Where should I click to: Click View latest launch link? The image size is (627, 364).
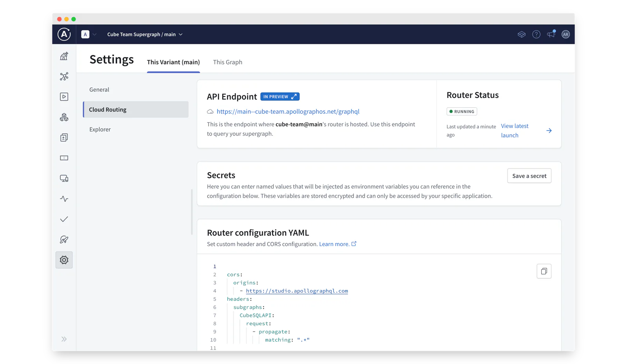(x=515, y=130)
